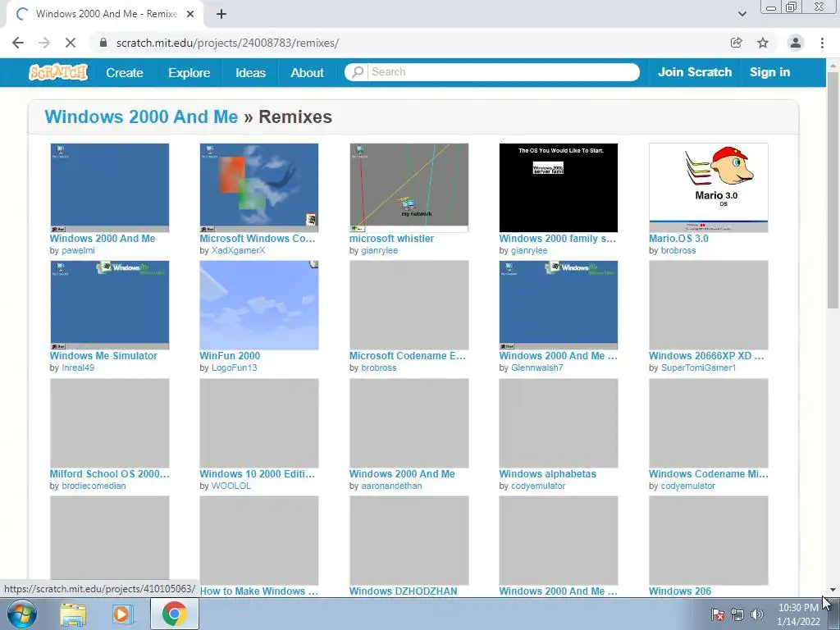Open the Create menu
This screenshot has width=840, height=630.
point(125,72)
